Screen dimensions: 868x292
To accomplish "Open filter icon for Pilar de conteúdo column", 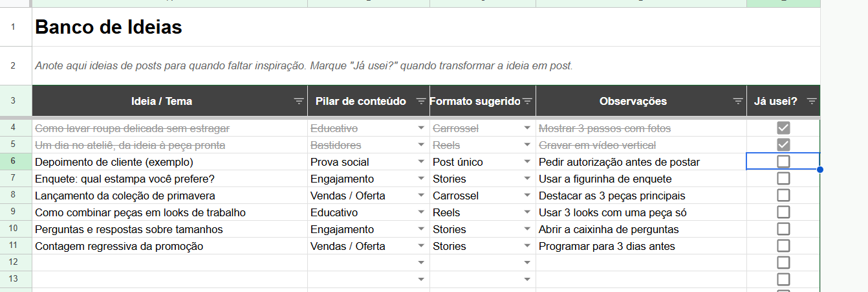I will pos(421,101).
